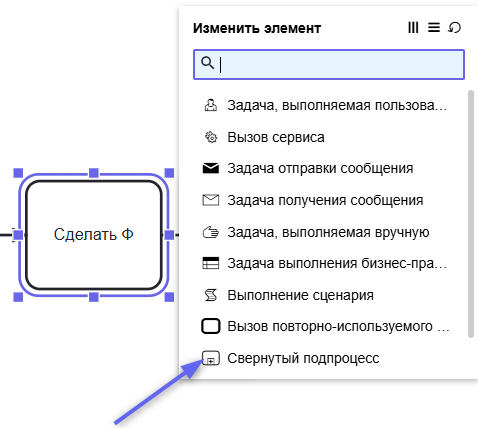Image resolution: width=478 pixels, height=428 pixels.
Task: Click the right middle resize handle of task
Action: [169, 235]
